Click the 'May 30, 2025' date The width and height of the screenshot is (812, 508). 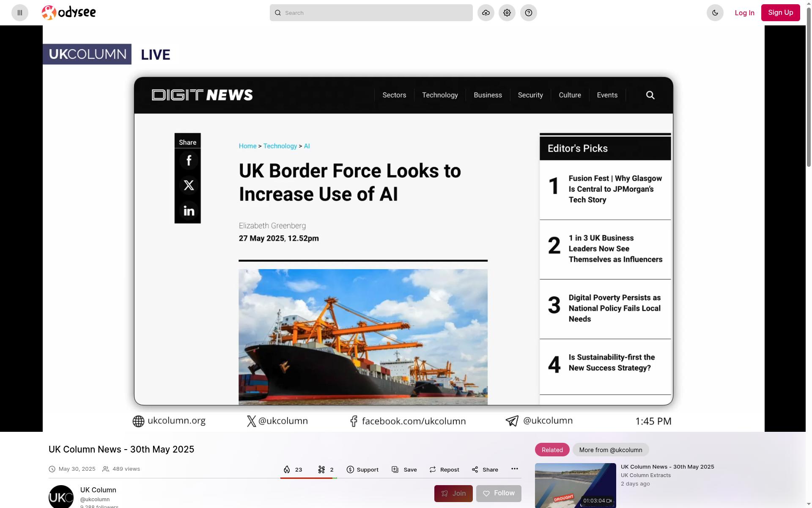(77, 469)
